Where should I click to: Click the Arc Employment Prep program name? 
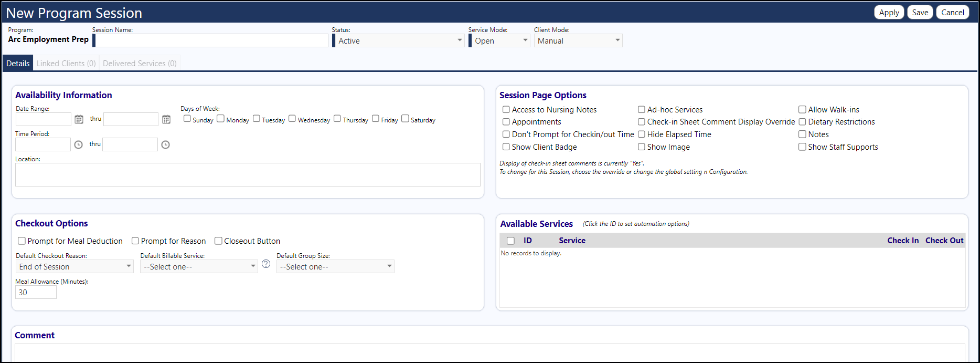[x=48, y=39]
